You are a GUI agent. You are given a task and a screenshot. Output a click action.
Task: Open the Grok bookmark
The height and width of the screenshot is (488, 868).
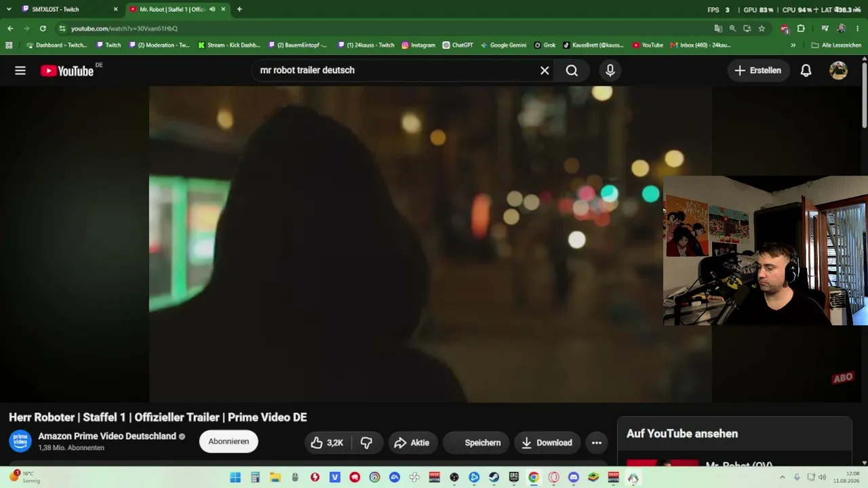[x=545, y=45]
